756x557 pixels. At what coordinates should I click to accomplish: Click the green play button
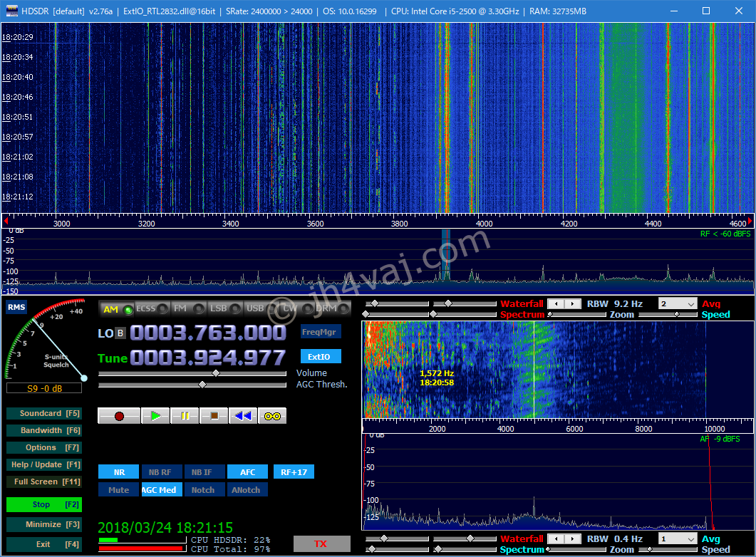[155, 416]
